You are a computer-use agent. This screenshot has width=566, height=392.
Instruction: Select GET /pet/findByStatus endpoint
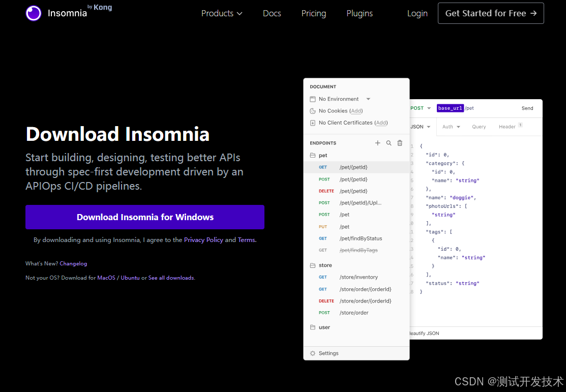click(x=356, y=238)
